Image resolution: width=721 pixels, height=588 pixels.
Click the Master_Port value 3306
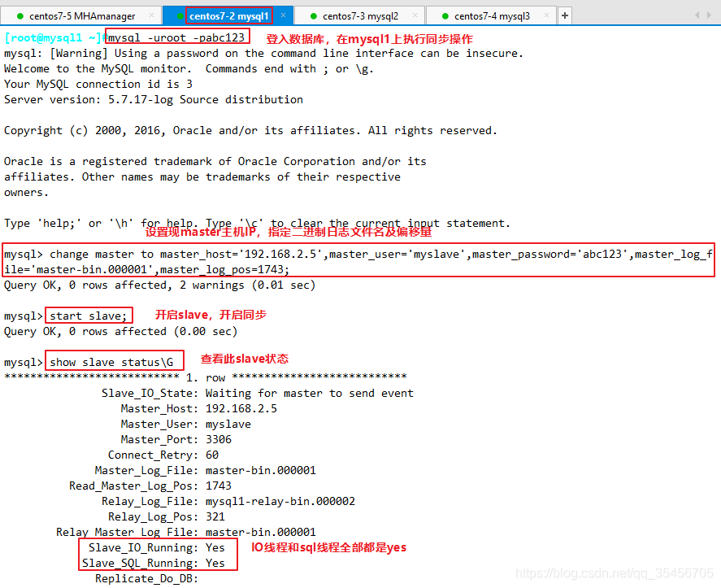[x=219, y=439]
